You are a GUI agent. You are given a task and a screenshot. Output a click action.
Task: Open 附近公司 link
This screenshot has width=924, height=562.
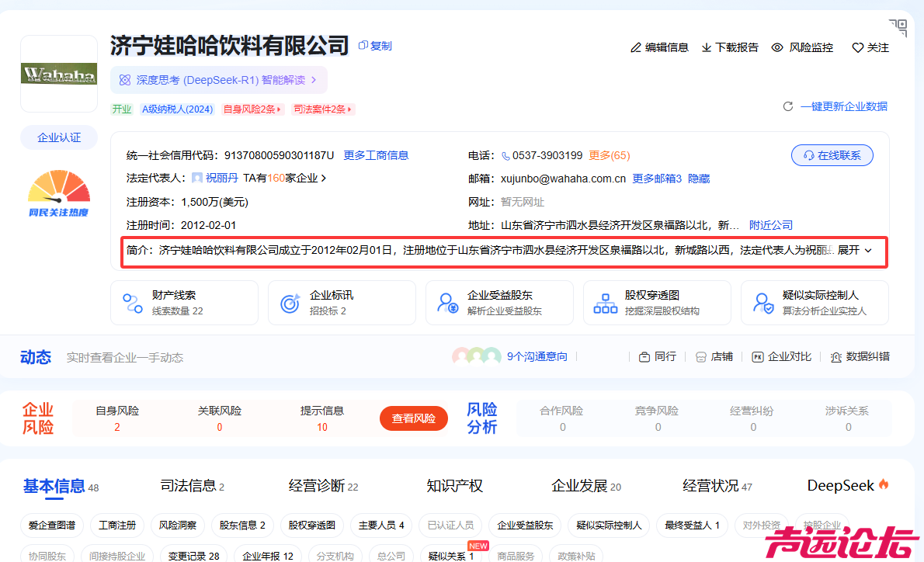pyautogui.click(x=771, y=225)
